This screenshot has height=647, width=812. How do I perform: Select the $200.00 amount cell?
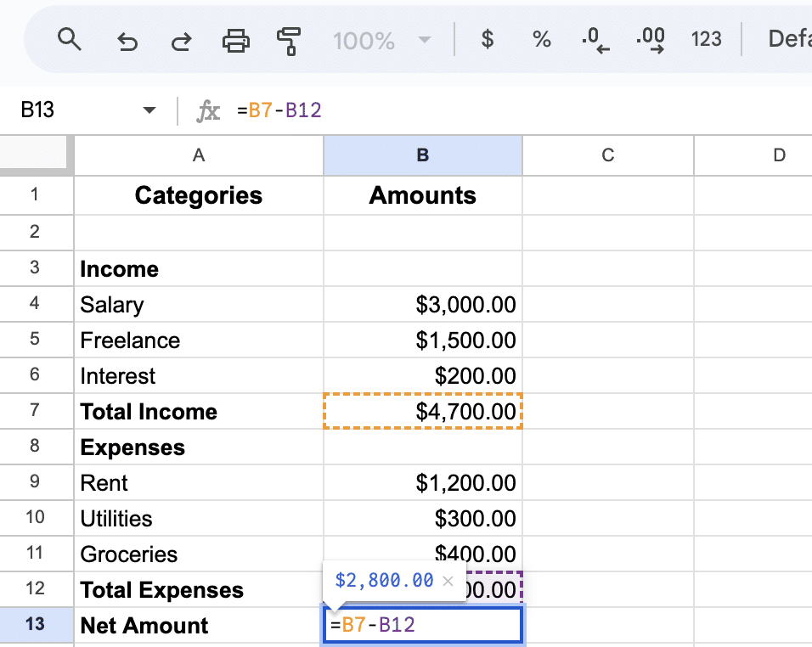click(x=423, y=375)
